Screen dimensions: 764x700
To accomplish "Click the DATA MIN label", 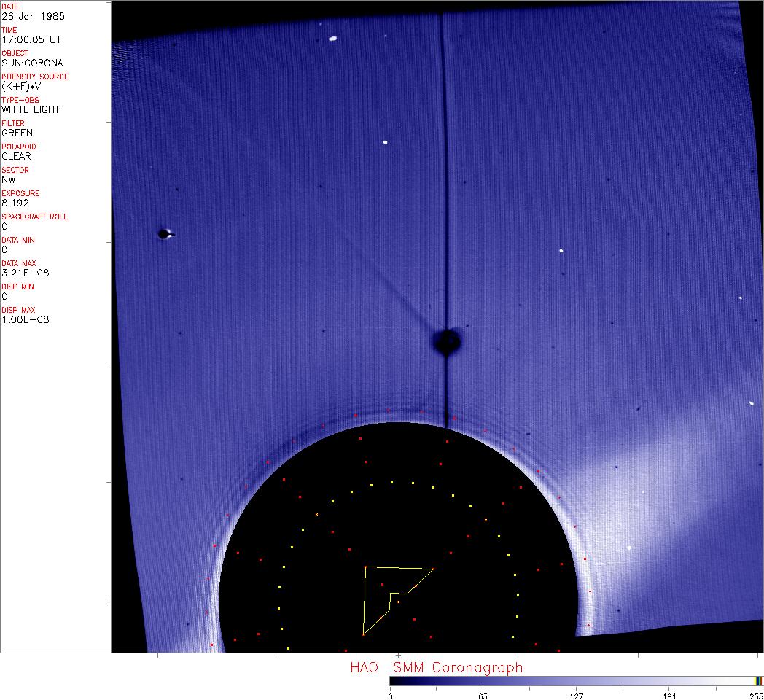I will click(x=18, y=241).
